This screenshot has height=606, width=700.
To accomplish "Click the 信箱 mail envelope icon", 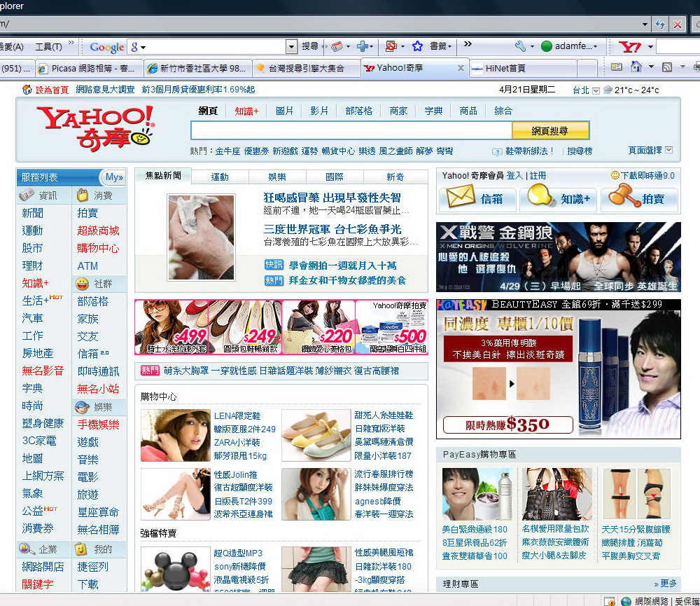I will (x=461, y=195).
